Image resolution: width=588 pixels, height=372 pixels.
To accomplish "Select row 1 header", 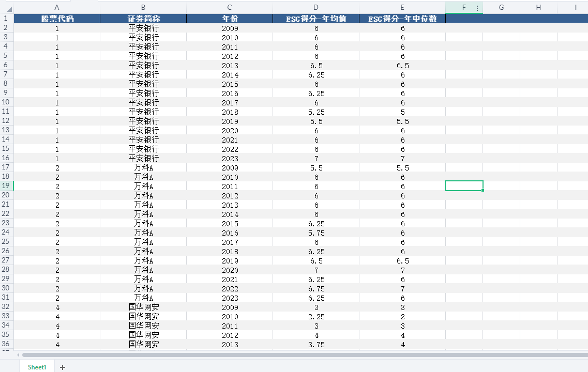I will [6, 19].
